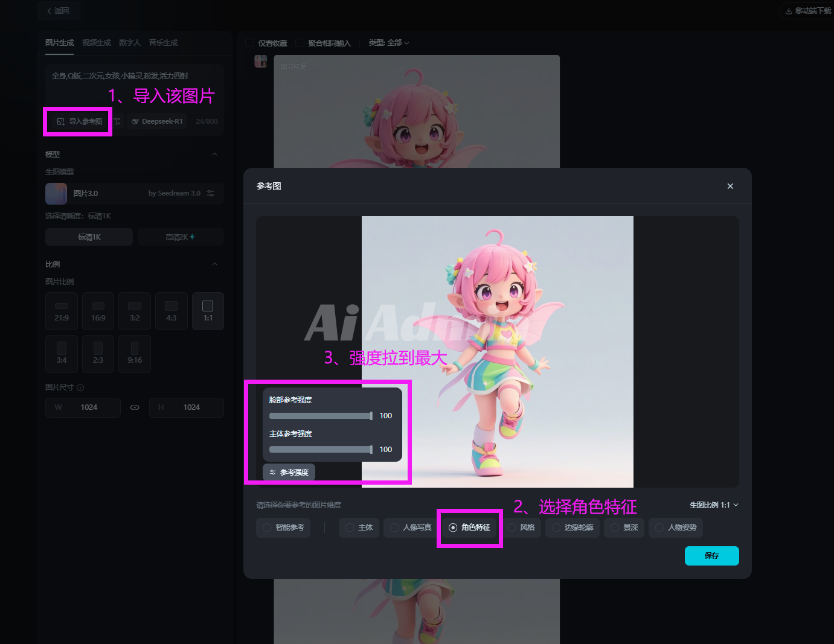Open model settings sliders icon for 图片3.0
This screenshot has width=834, height=644.
210,193
